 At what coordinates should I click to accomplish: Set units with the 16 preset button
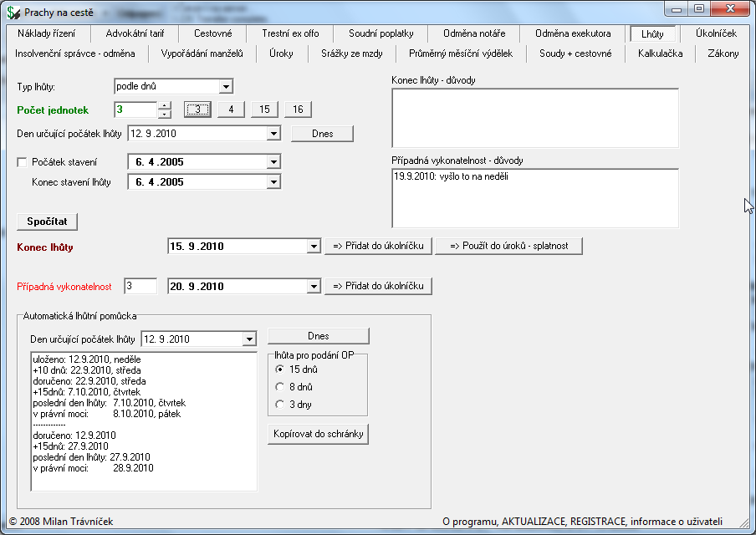point(298,110)
